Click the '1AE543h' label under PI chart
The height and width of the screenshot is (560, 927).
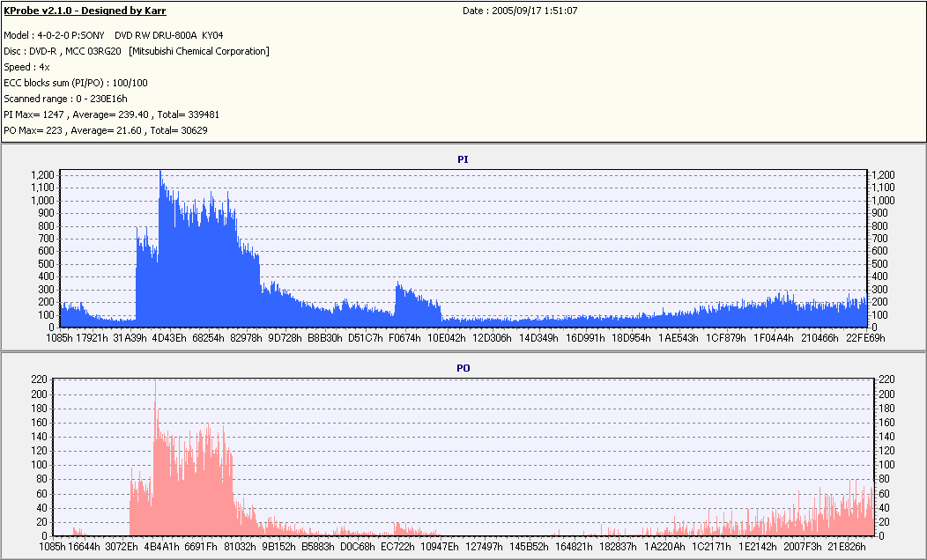coord(679,338)
